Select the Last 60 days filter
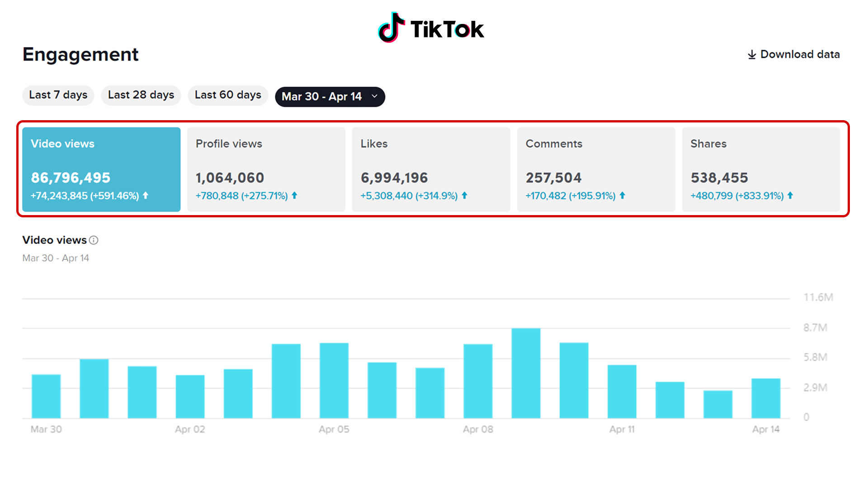Screen dimensions: 868x488 click(228, 95)
